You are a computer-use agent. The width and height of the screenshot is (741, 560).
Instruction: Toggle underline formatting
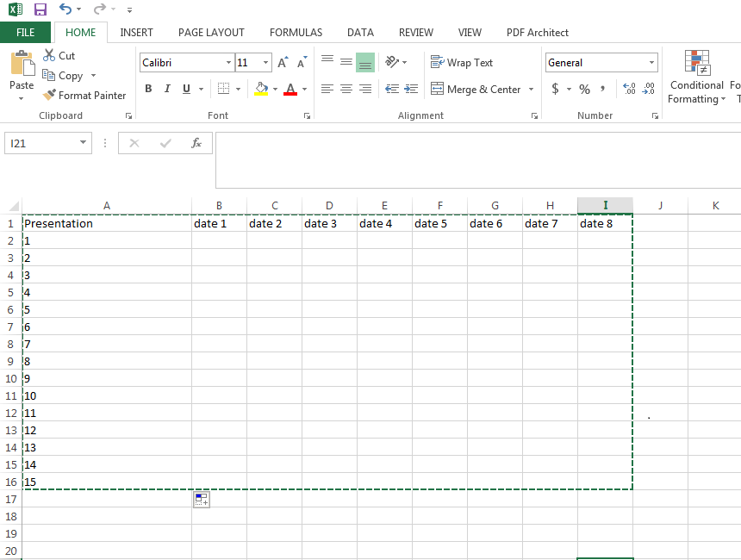[184, 89]
